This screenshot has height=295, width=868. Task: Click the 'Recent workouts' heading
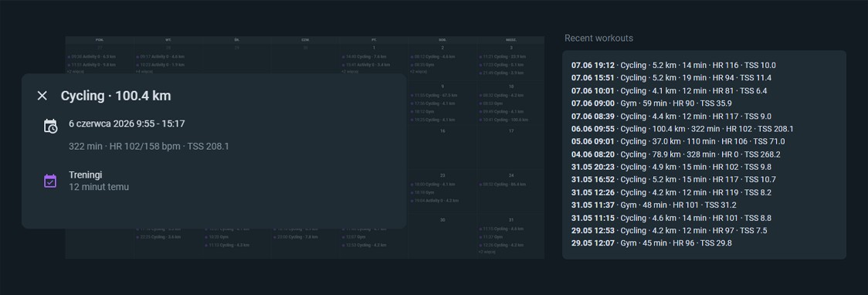(x=598, y=38)
